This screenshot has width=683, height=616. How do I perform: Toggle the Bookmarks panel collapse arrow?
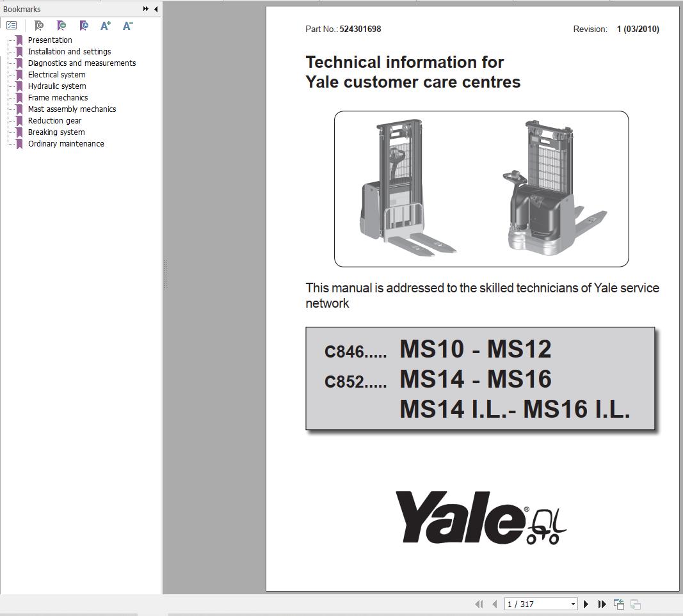155,9
